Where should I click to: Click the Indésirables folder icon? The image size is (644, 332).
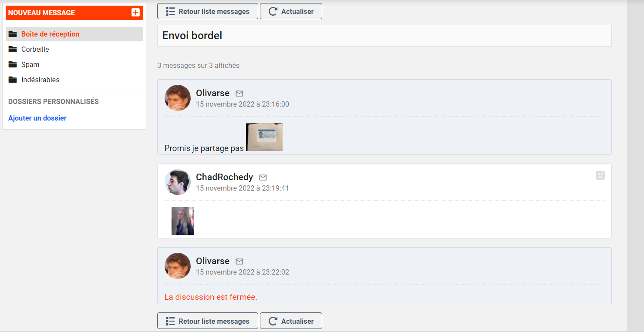(x=13, y=80)
